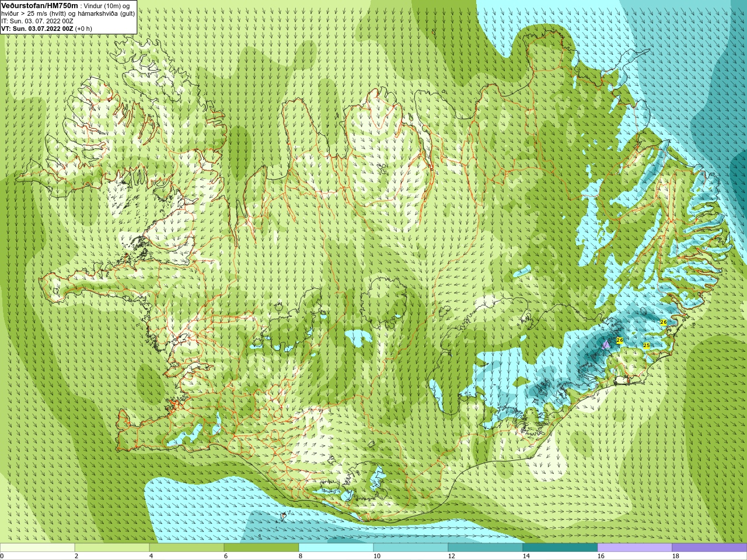Viewport: 747px width, 560px height.
Task: Click the 'Vindur (10m) og' text
Action: [107, 6]
